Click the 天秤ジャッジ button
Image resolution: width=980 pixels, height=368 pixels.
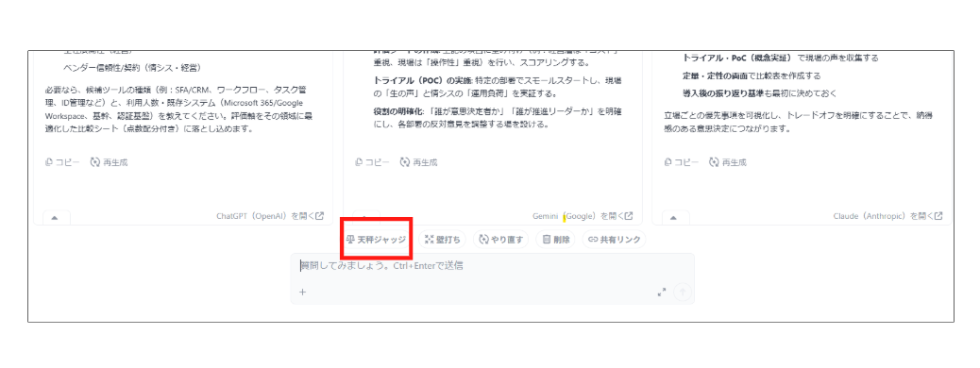tap(377, 240)
